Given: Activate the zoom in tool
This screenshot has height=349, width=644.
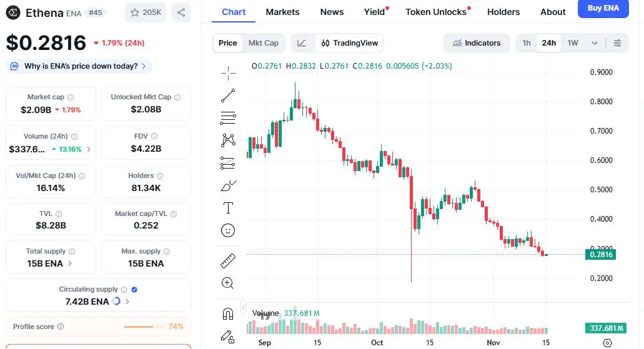Looking at the screenshot, I should (228, 283).
